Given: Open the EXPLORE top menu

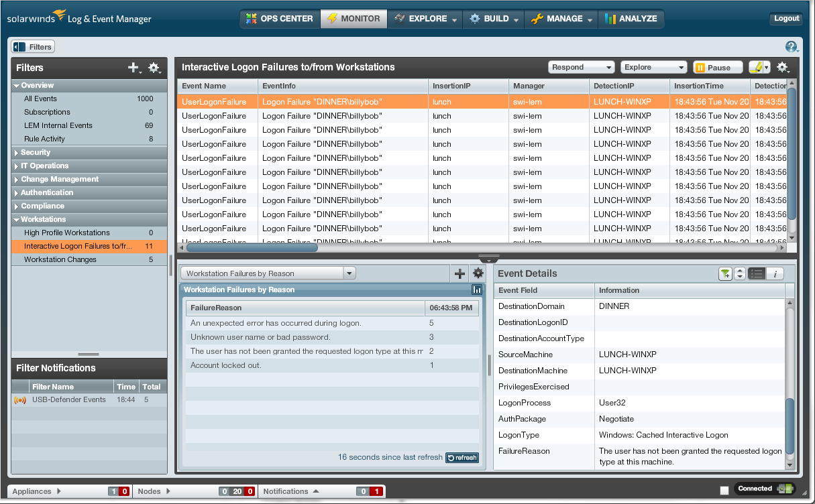Looking at the screenshot, I should coord(425,19).
